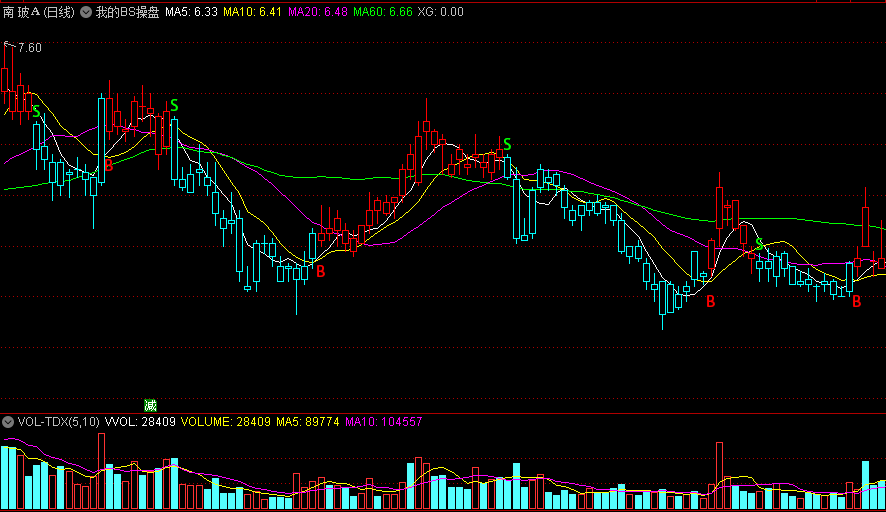
Task: Click the white MA5: 6.33 label
Action: [x=191, y=12]
